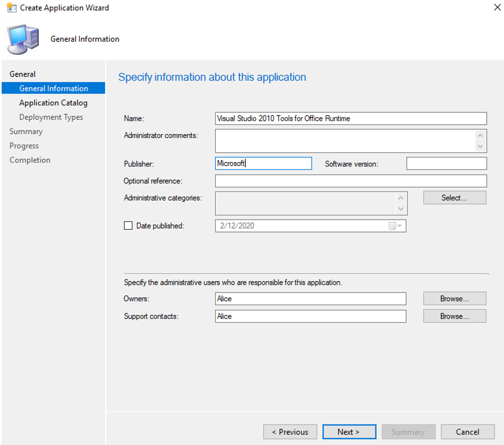Image resolution: width=504 pixels, height=445 pixels.
Task: Click down arrow in Administrative categories list
Action: tap(401, 209)
